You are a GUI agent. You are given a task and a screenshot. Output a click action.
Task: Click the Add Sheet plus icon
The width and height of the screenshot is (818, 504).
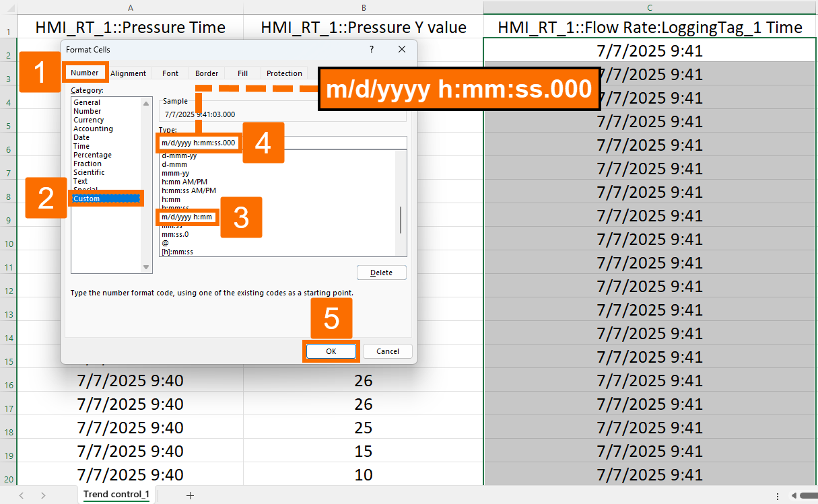(191, 495)
